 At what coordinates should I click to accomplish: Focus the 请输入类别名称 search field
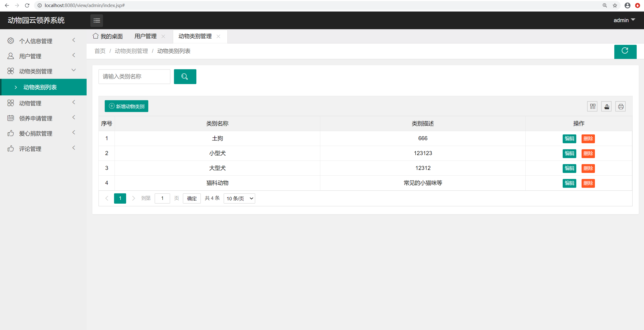[134, 77]
